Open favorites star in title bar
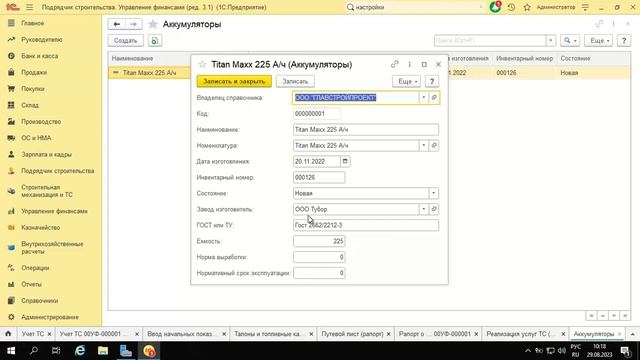The height and width of the screenshot is (360, 640). point(527,7)
